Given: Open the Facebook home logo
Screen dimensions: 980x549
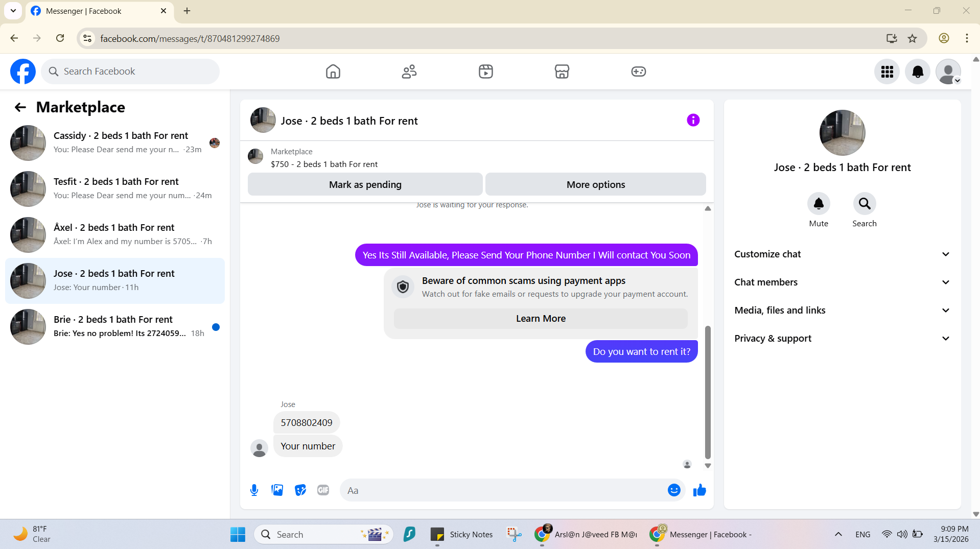Looking at the screenshot, I should pyautogui.click(x=23, y=71).
